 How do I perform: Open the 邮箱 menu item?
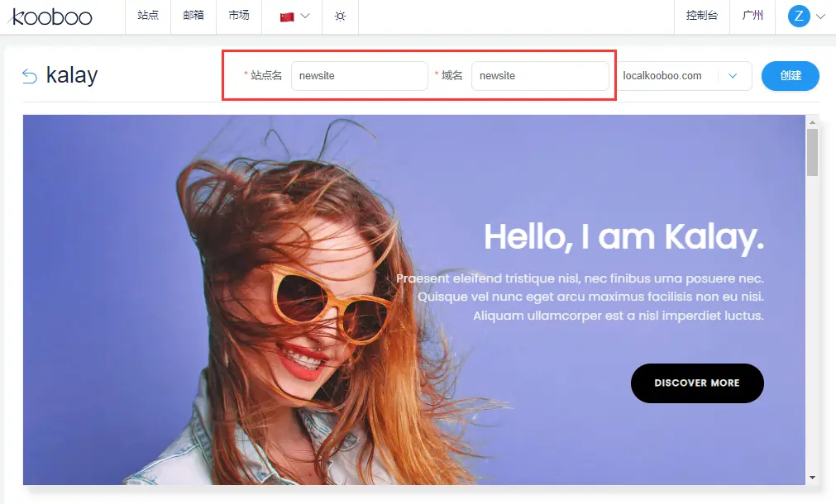193,16
